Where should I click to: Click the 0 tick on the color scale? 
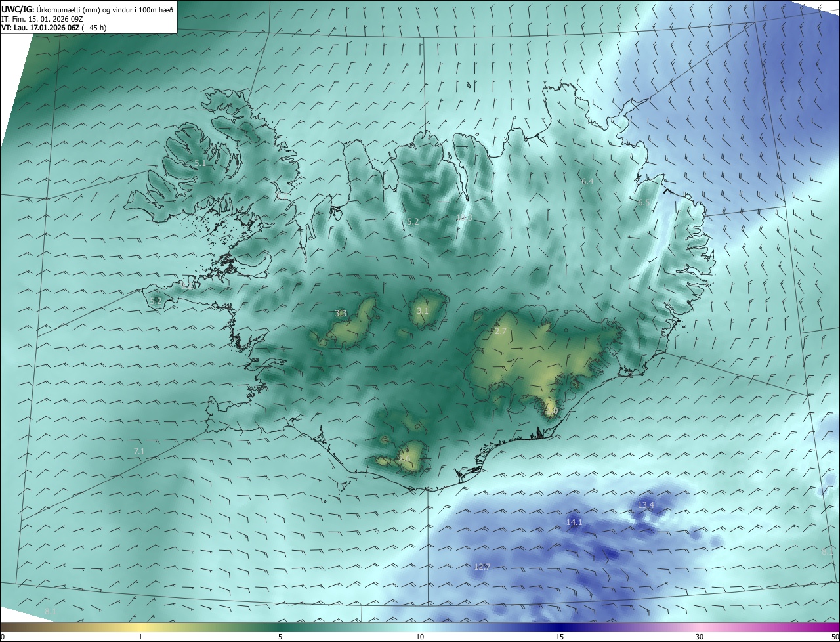tap(3, 637)
